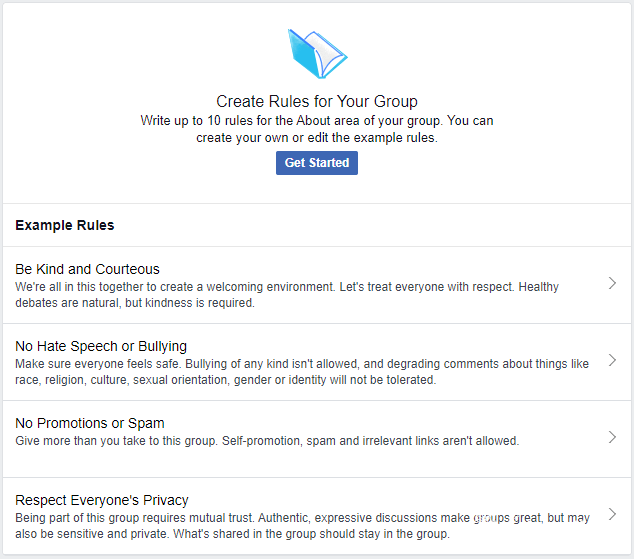The image size is (634, 559).
Task: Expand the Be Kind and Courteous chevron
Action: coord(612,283)
